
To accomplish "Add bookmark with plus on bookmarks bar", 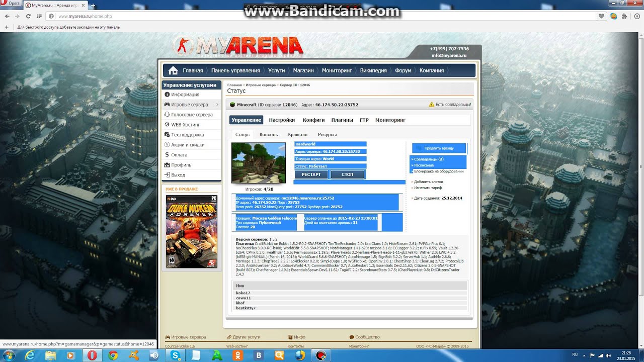I will (x=7, y=27).
